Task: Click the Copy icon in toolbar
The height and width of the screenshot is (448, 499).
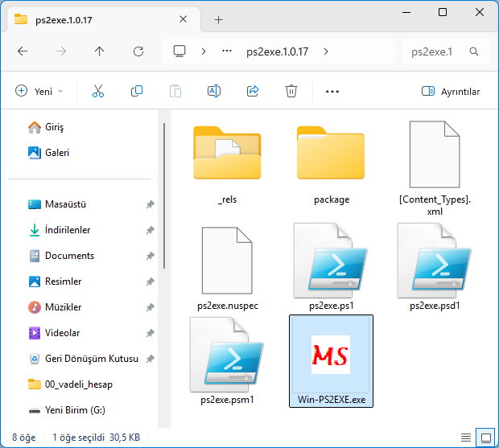Action: [137, 91]
